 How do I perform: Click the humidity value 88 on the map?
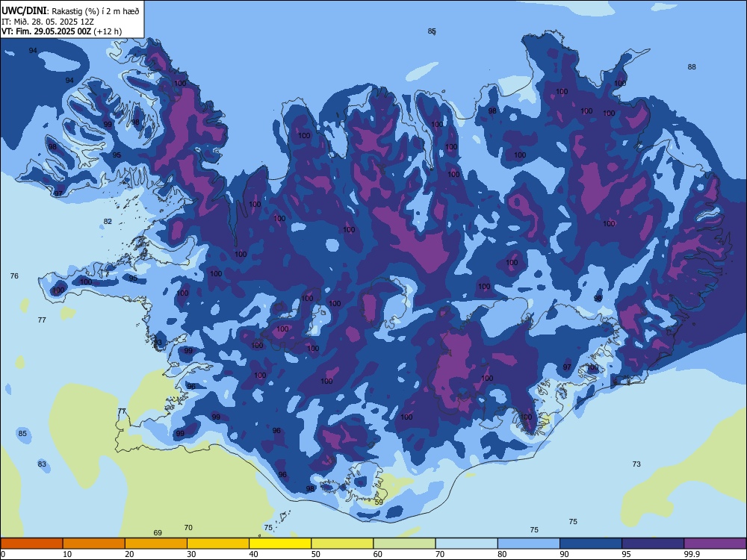click(x=692, y=67)
